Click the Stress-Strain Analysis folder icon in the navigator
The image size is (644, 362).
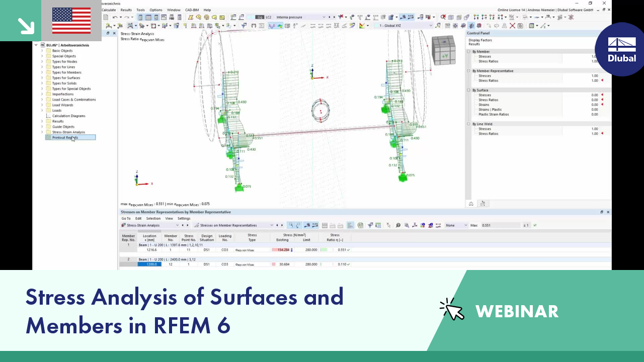click(x=48, y=132)
